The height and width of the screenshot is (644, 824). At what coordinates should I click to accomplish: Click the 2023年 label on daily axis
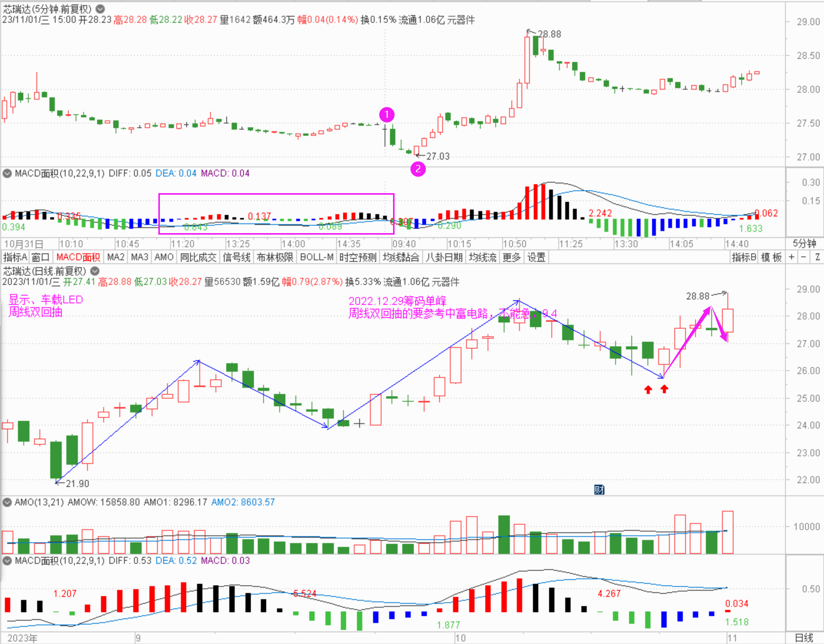coord(23,638)
